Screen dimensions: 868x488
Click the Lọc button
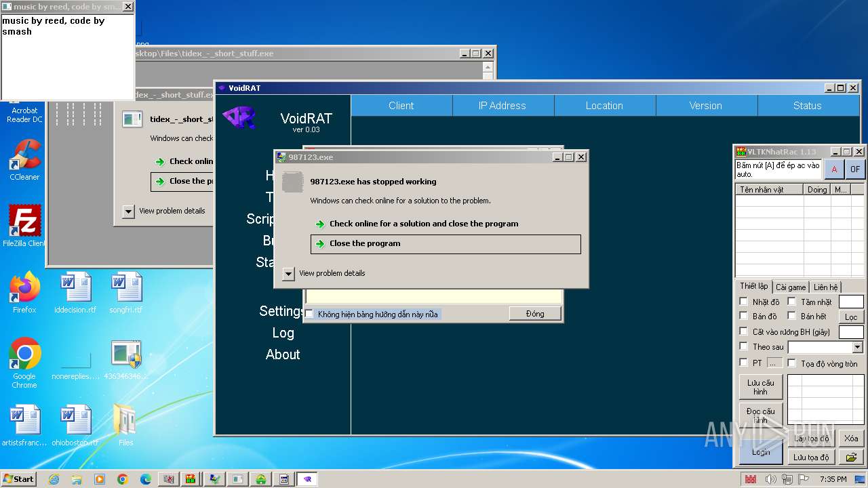[x=851, y=317]
